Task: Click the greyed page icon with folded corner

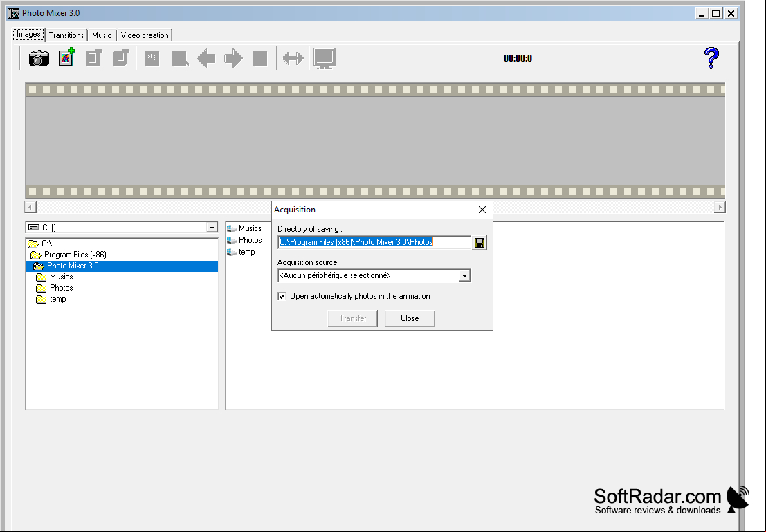Action: (180, 58)
